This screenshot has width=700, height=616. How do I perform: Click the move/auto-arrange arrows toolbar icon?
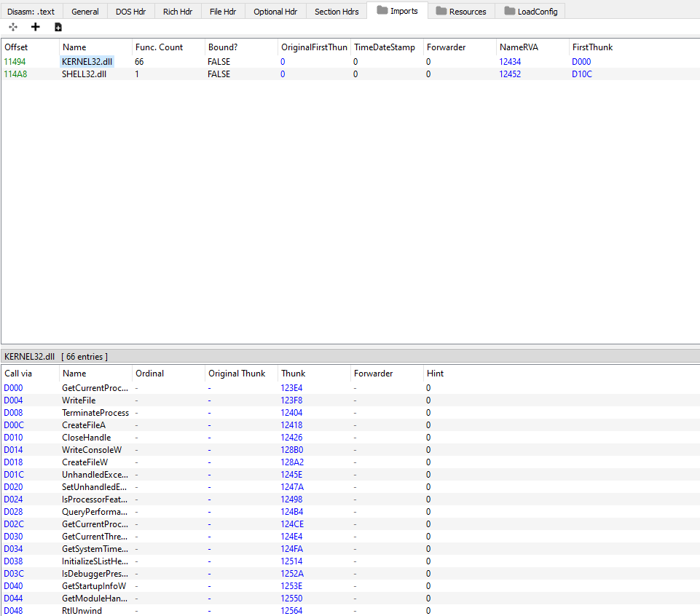pyautogui.click(x=13, y=27)
